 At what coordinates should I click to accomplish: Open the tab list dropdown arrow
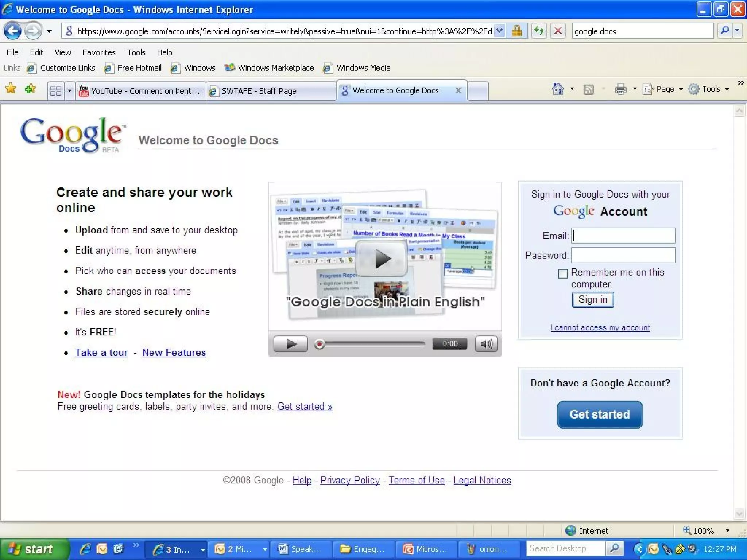point(69,90)
